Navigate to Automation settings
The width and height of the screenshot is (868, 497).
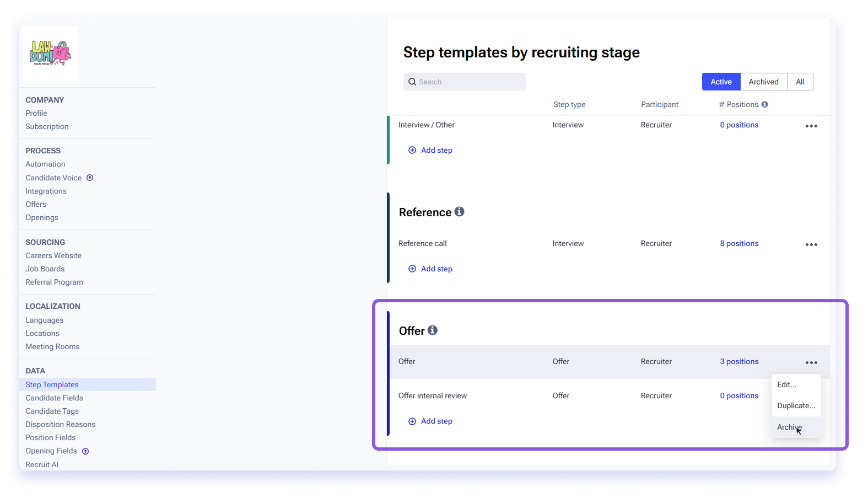[x=45, y=164]
